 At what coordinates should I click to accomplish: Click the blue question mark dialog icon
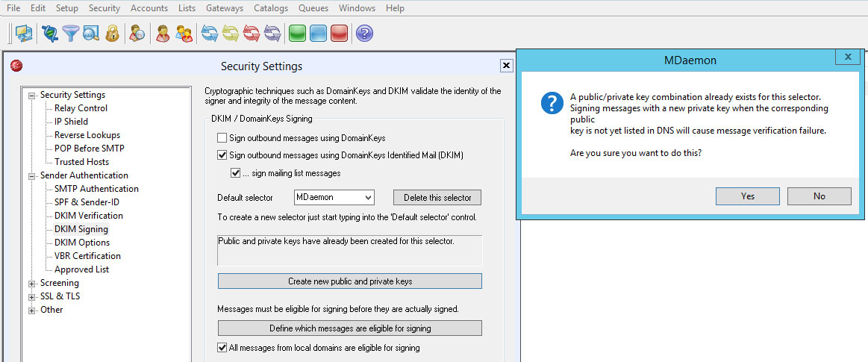click(552, 103)
